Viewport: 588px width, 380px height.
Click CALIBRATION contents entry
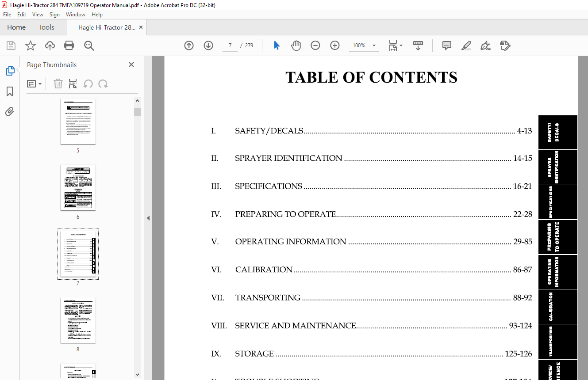372,270
